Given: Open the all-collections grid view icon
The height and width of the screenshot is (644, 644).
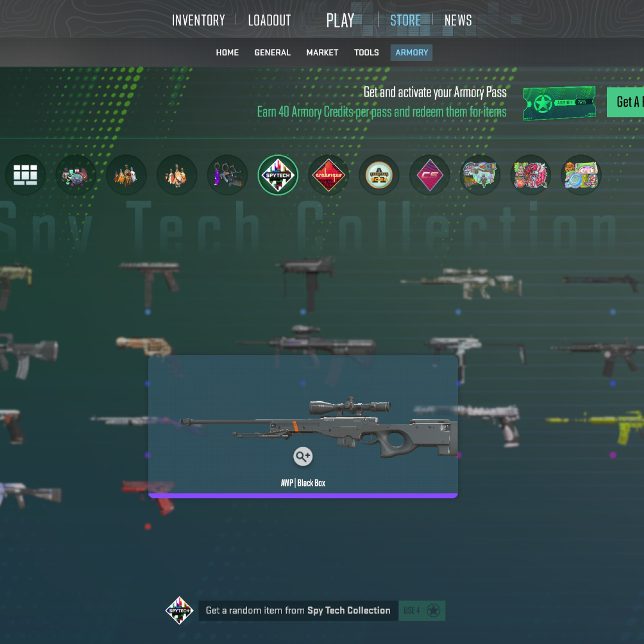Looking at the screenshot, I should [25, 175].
